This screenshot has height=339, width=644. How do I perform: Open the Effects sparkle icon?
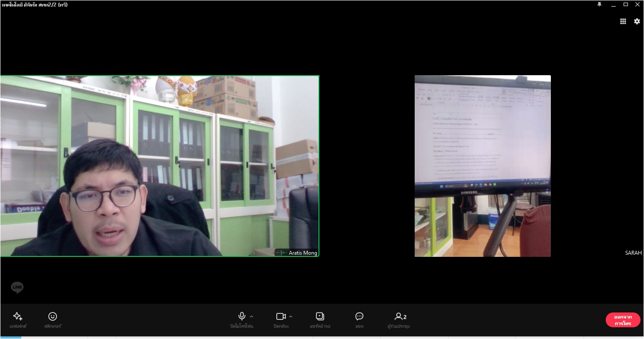(x=18, y=316)
